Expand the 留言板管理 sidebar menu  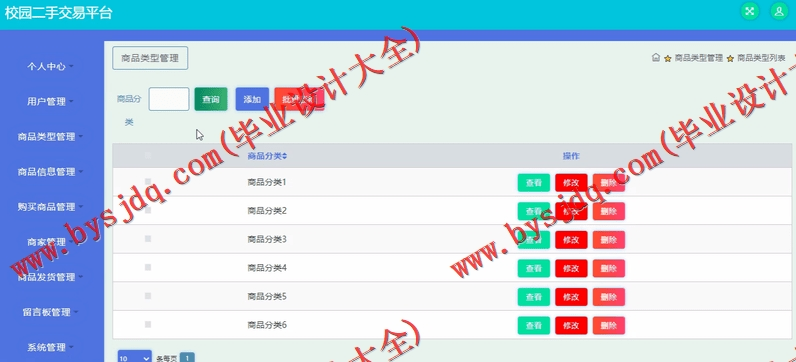click(50, 312)
